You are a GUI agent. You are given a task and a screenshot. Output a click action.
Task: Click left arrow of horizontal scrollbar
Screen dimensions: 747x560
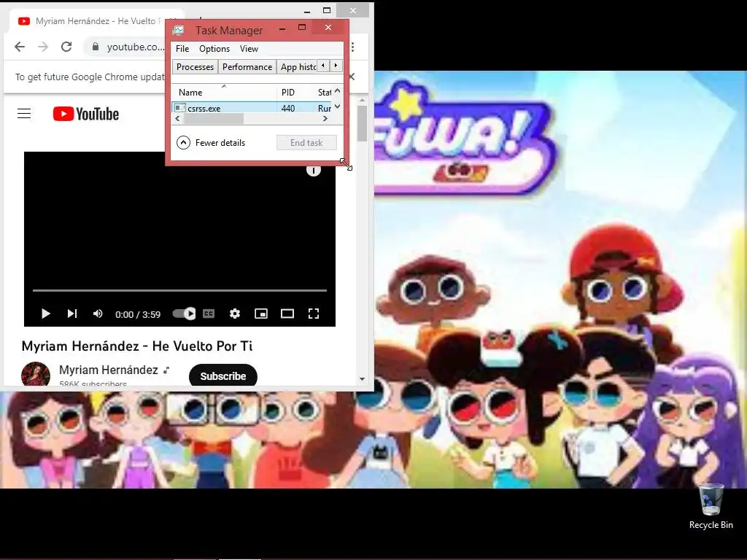click(177, 119)
